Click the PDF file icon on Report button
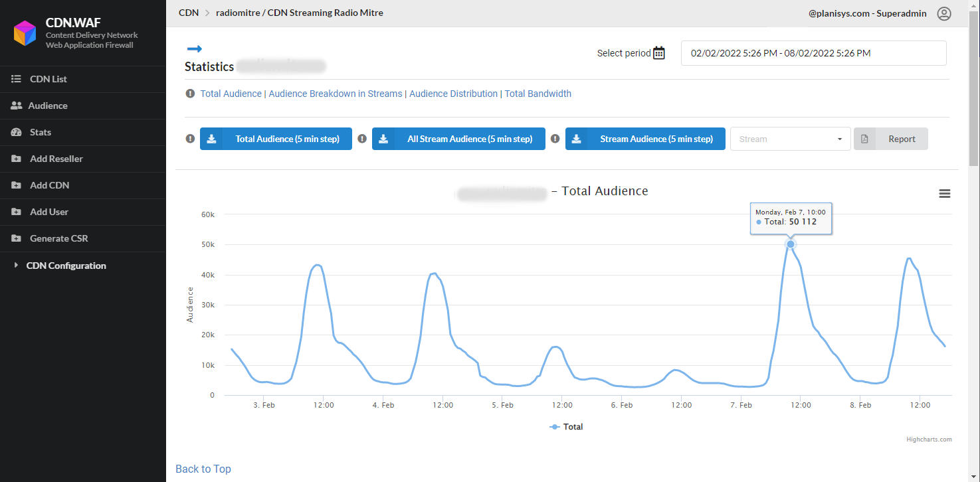The width and height of the screenshot is (980, 482). [x=864, y=139]
